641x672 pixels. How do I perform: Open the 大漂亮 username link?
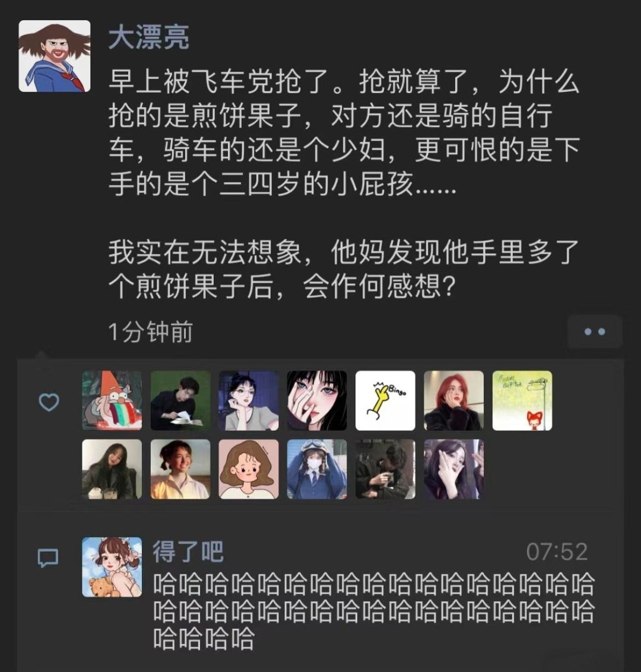148,37
